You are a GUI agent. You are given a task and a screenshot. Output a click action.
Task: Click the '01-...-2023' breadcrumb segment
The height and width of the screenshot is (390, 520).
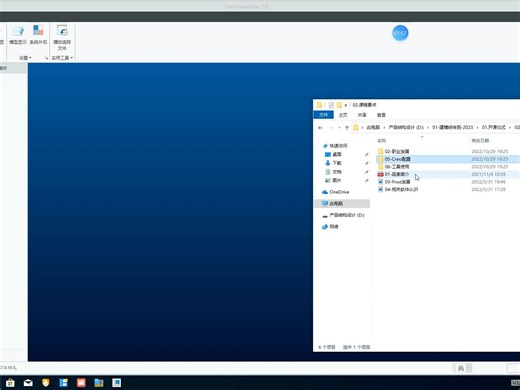click(x=452, y=127)
